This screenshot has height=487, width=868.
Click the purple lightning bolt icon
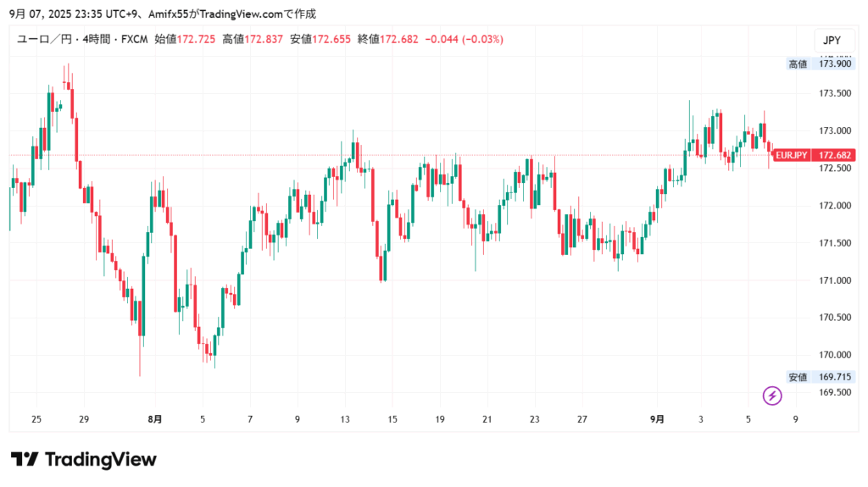point(772,396)
